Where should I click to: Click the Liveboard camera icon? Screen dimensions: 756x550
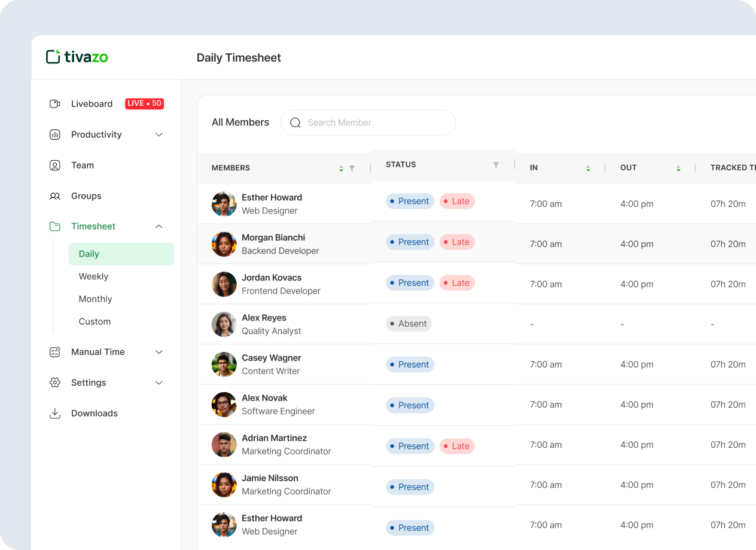[x=54, y=104]
